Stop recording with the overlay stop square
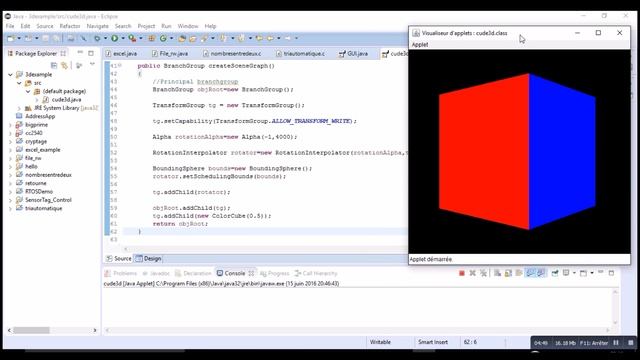Image resolution: width=640 pixels, height=360 pixels. 631,343
